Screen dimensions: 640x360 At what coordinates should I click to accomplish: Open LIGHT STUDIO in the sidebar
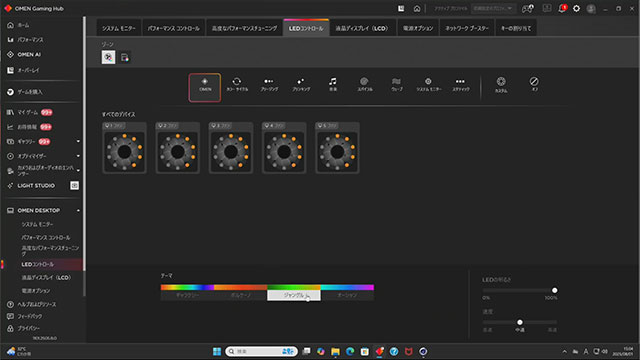[36, 186]
